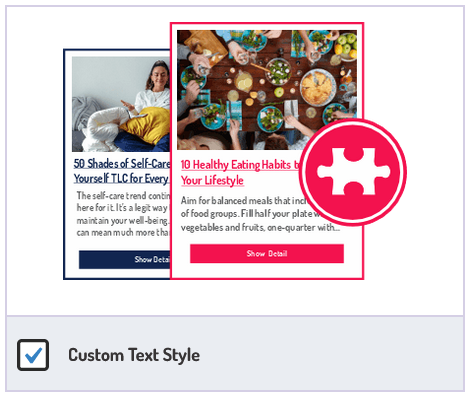Click the 'maintain your well-being' text line

pos(123,221)
